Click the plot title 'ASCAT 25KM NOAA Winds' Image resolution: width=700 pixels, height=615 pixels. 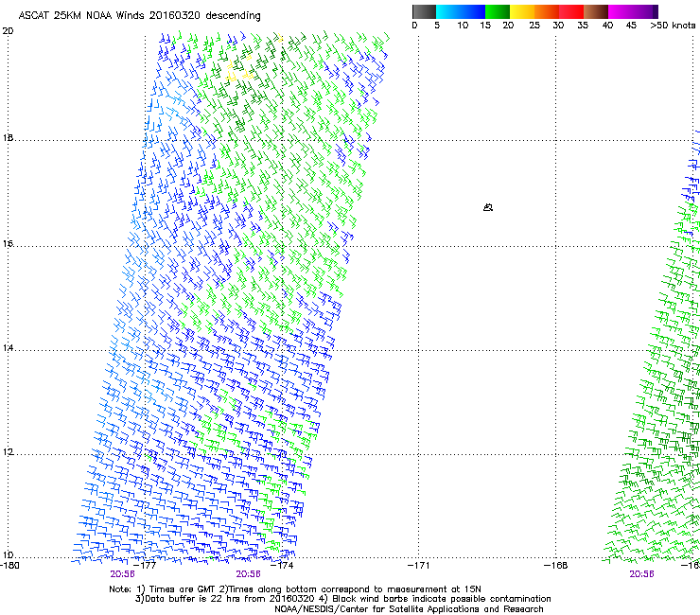pyautogui.click(x=81, y=16)
